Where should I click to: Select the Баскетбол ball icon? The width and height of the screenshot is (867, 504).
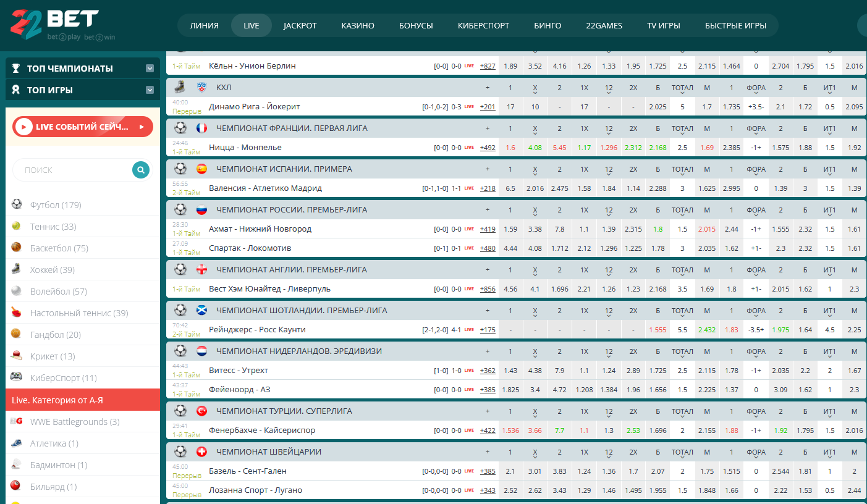16,248
